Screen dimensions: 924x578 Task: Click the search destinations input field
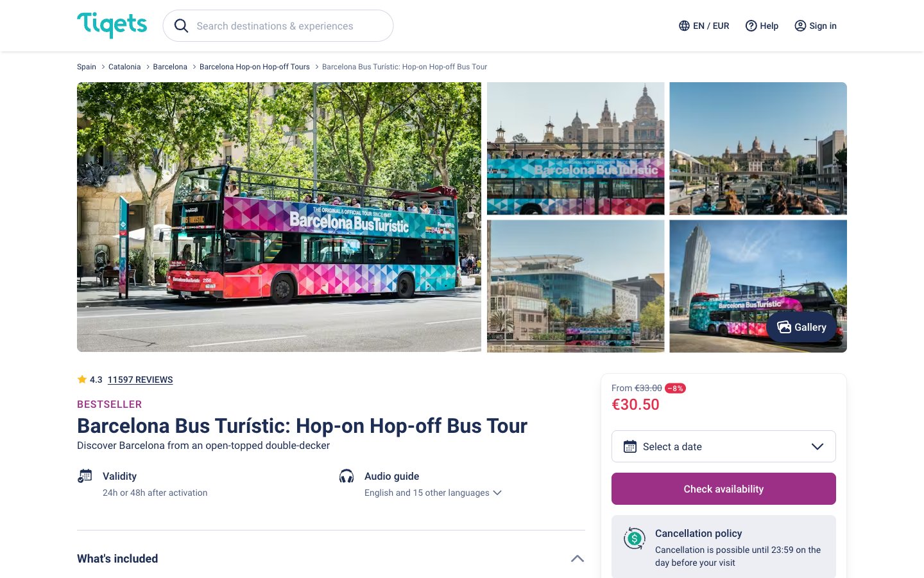point(289,26)
